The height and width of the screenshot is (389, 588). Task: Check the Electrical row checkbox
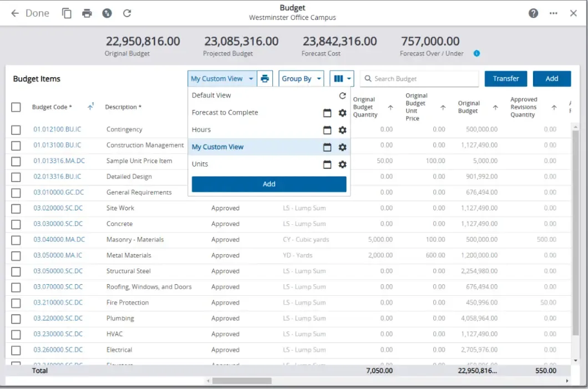(16, 350)
